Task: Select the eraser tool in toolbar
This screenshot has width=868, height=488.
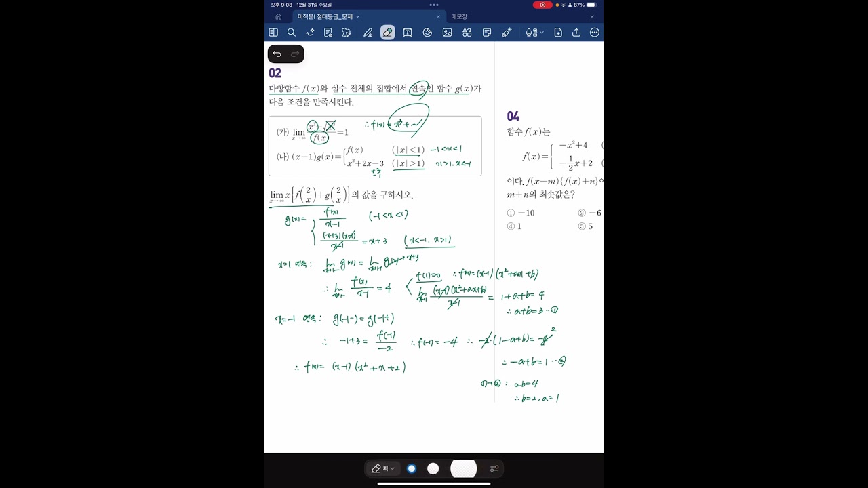Action: point(388,32)
